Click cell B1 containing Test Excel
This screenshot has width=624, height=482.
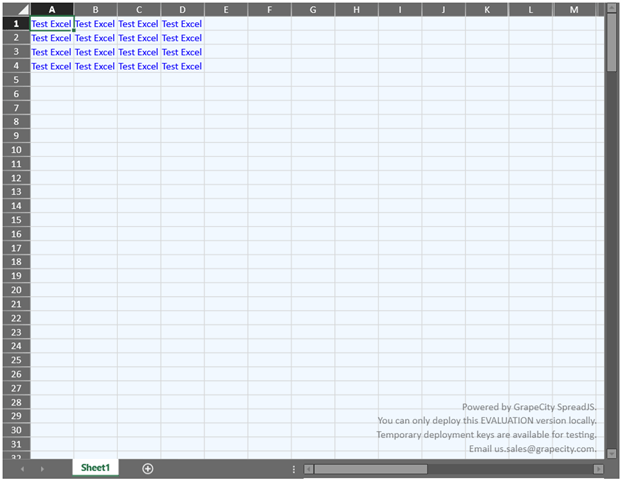coord(96,24)
